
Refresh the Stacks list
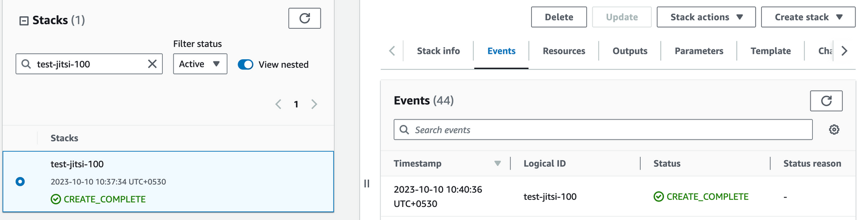tap(304, 18)
